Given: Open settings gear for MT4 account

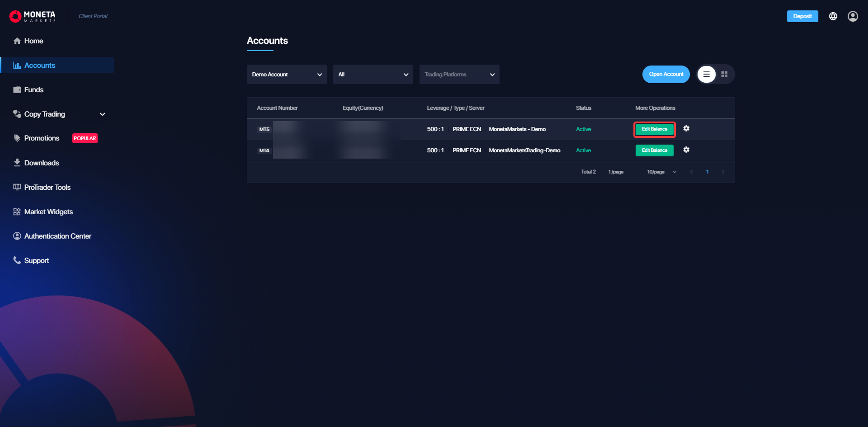Looking at the screenshot, I should [686, 150].
